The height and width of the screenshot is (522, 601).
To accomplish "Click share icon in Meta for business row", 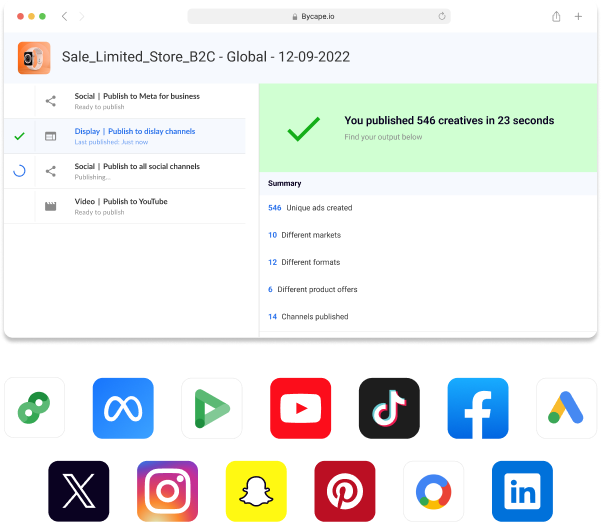I will click(51, 101).
